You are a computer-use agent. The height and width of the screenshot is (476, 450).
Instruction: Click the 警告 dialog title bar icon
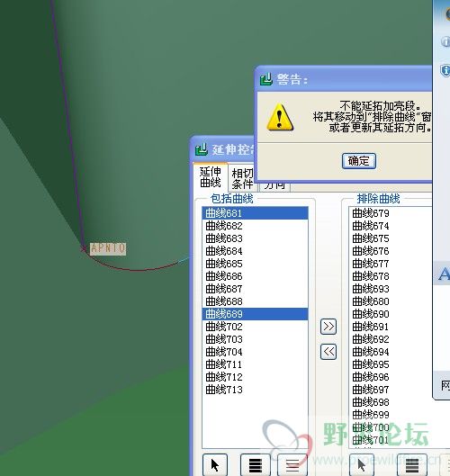click(266, 79)
